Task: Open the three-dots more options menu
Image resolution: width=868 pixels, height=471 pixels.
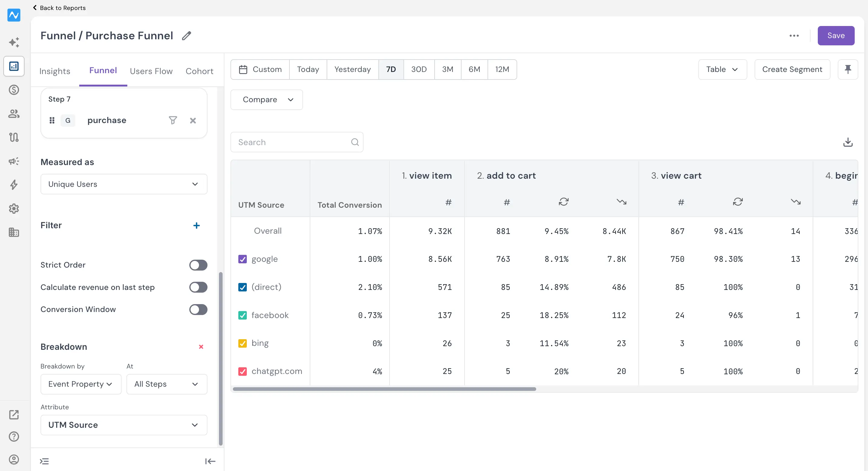Action: click(794, 36)
